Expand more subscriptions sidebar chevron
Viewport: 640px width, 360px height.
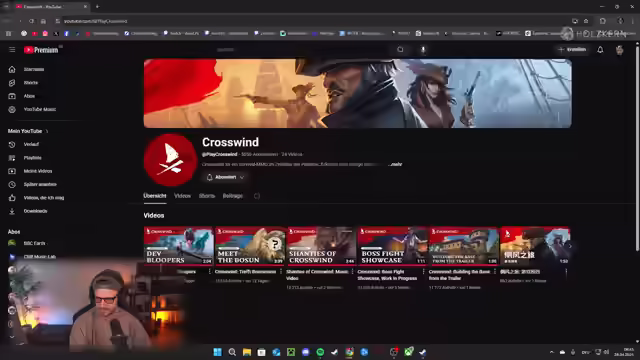12,337
